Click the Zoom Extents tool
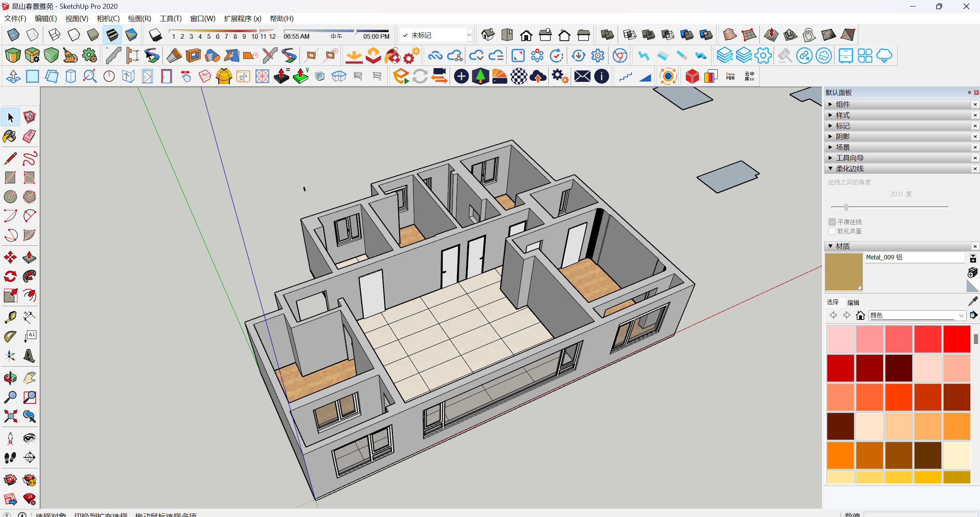 coord(10,416)
